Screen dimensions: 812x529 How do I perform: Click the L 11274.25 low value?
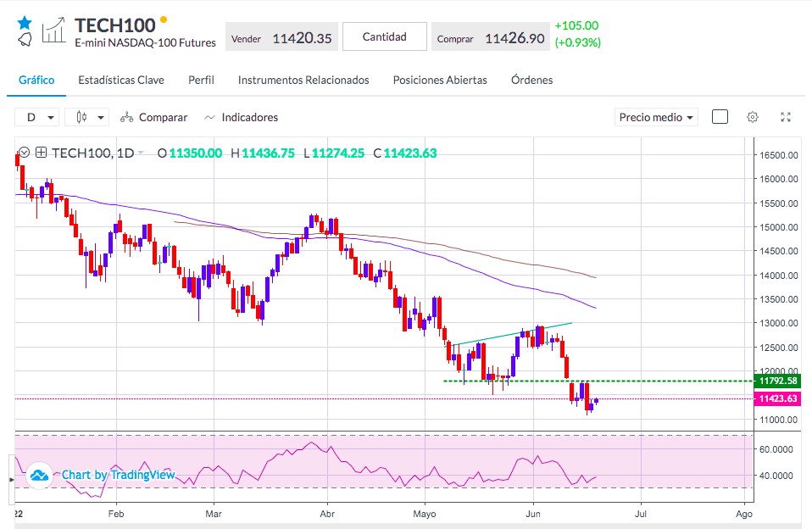[334, 153]
